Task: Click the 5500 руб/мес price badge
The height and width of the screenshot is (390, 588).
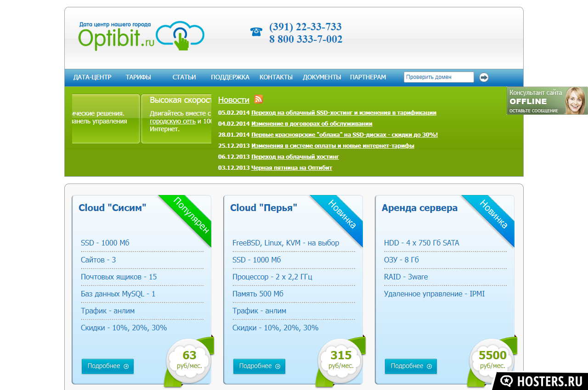Action: coord(492,360)
